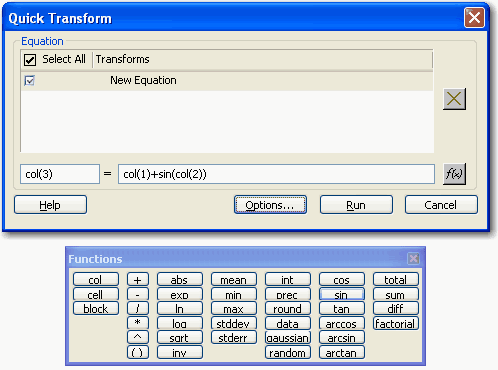Run the transform

coord(356,205)
